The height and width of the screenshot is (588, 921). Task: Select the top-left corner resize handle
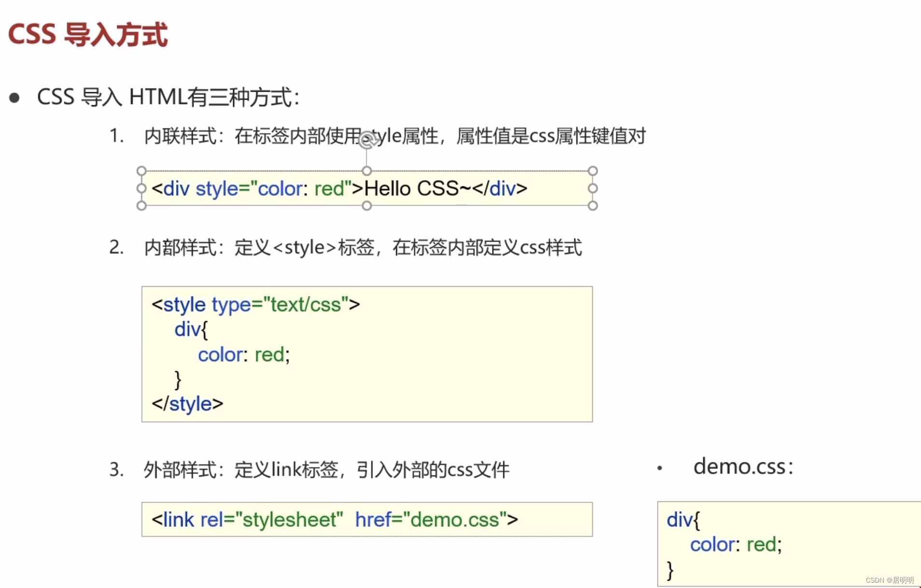(141, 170)
